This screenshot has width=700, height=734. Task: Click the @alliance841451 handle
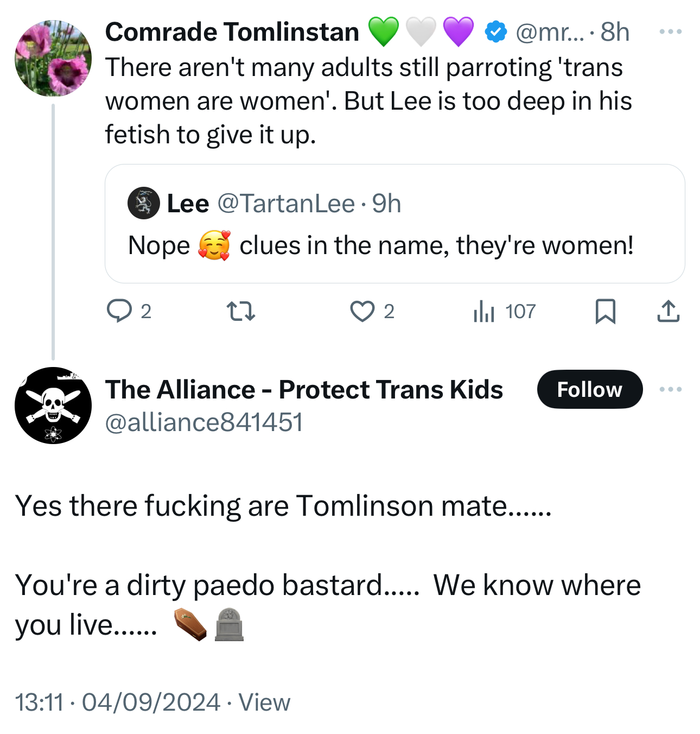click(x=204, y=422)
